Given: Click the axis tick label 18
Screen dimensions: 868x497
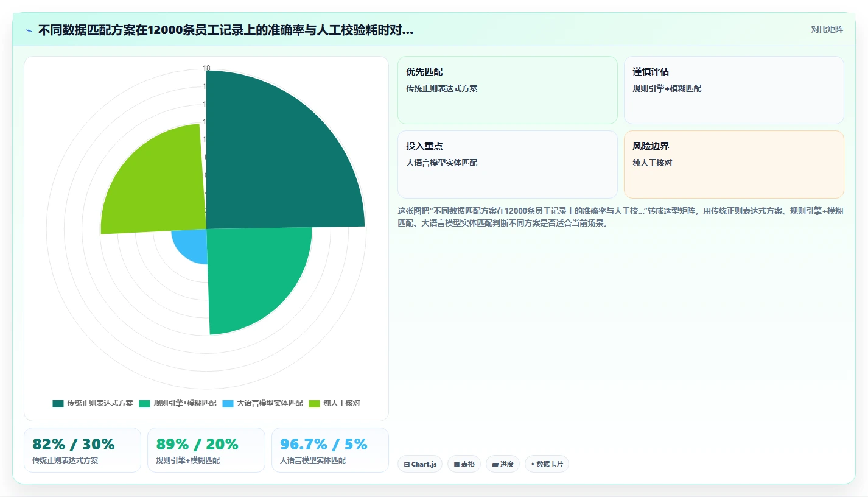Looking at the screenshot, I should [206, 68].
